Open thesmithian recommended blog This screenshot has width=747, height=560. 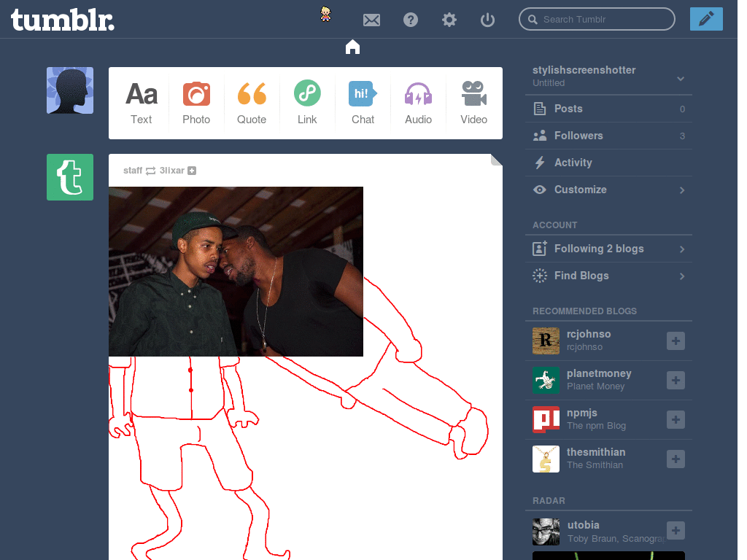(596, 452)
